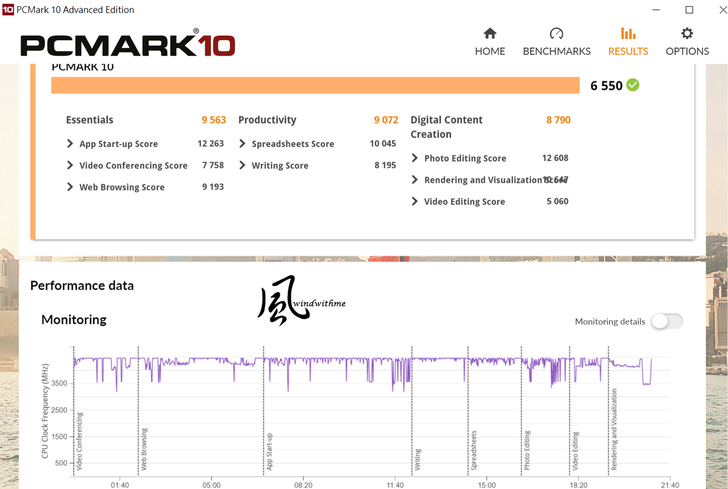Go to BENCHMARKS menu label

coord(557,51)
